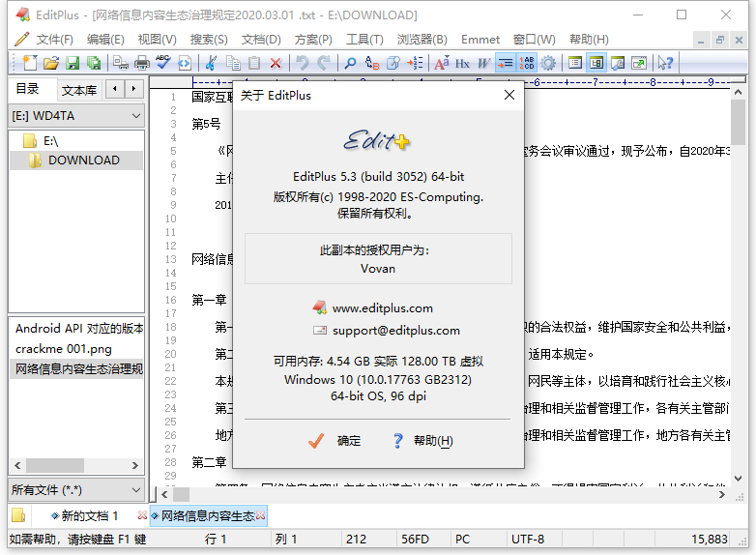Select crackme 001.png in file list

click(64, 349)
